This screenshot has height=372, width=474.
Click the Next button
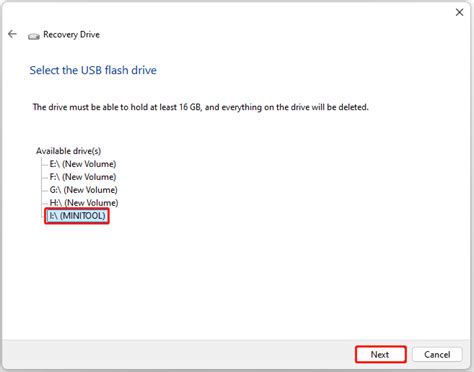pyautogui.click(x=381, y=354)
